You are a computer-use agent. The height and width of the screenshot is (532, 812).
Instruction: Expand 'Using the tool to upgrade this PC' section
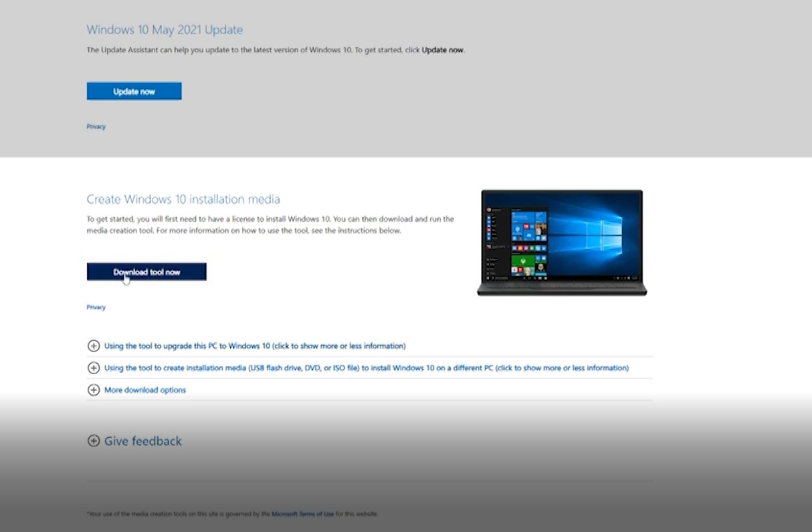click(255, 346)
